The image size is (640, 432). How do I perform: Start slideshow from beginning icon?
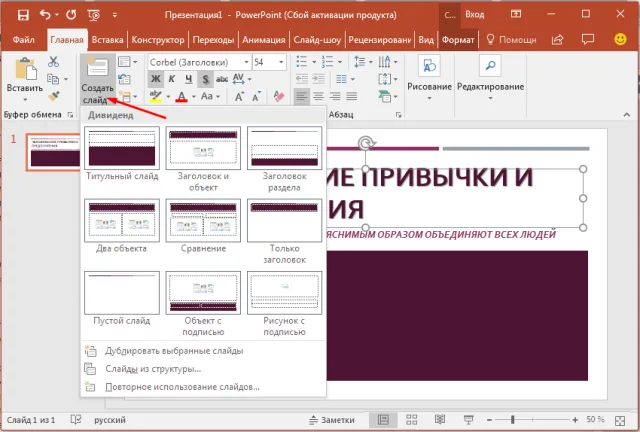click(93, 16)
